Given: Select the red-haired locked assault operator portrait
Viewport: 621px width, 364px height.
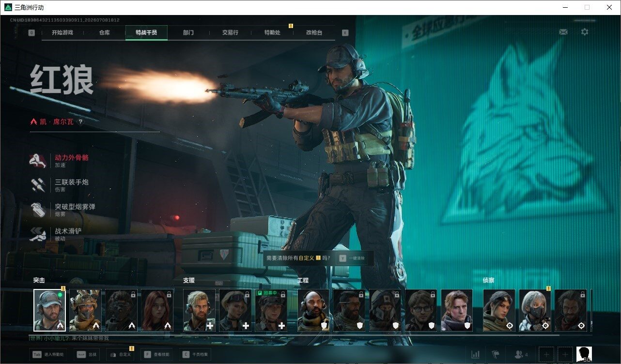Looking at the screenshot, I should click(x=157, y=310).
